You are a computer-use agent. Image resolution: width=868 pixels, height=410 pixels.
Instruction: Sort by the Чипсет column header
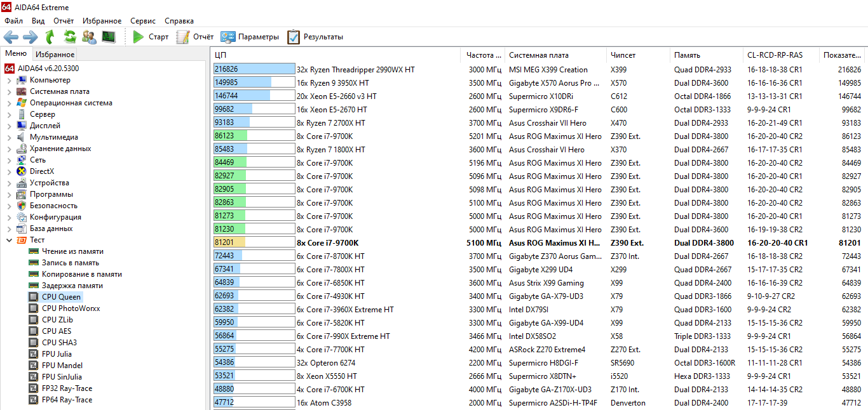click(x=638, y=55)
